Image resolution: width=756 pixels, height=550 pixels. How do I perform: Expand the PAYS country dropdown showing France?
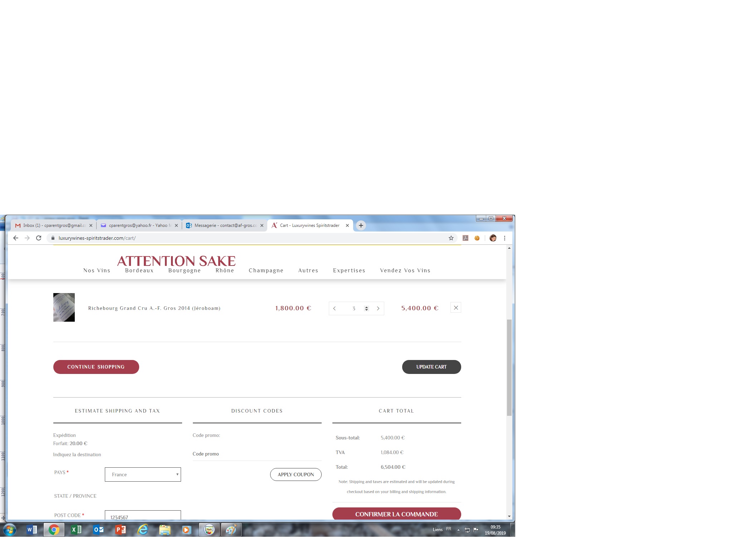(x=143, y=474)
